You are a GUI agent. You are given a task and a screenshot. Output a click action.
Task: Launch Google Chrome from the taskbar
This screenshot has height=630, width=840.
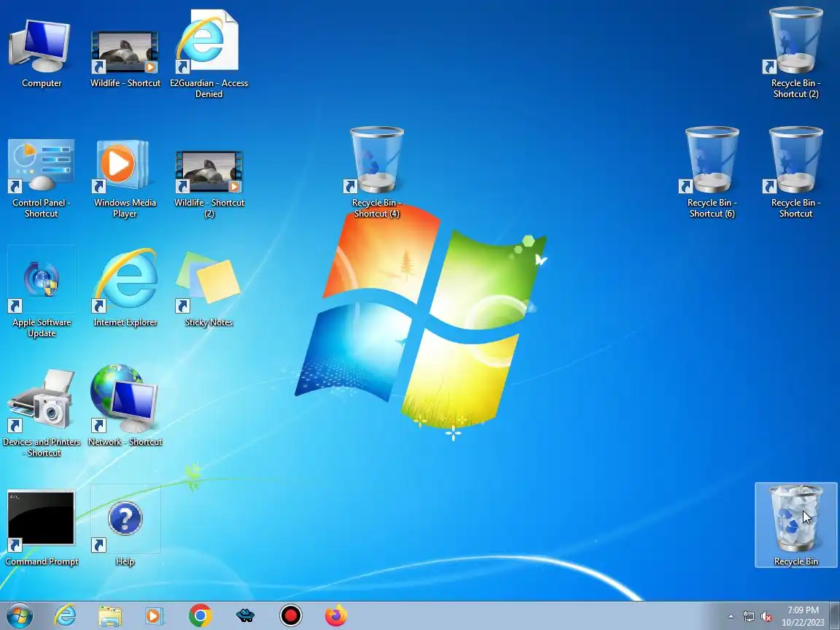pyautogui.click(x=200, y=616)
